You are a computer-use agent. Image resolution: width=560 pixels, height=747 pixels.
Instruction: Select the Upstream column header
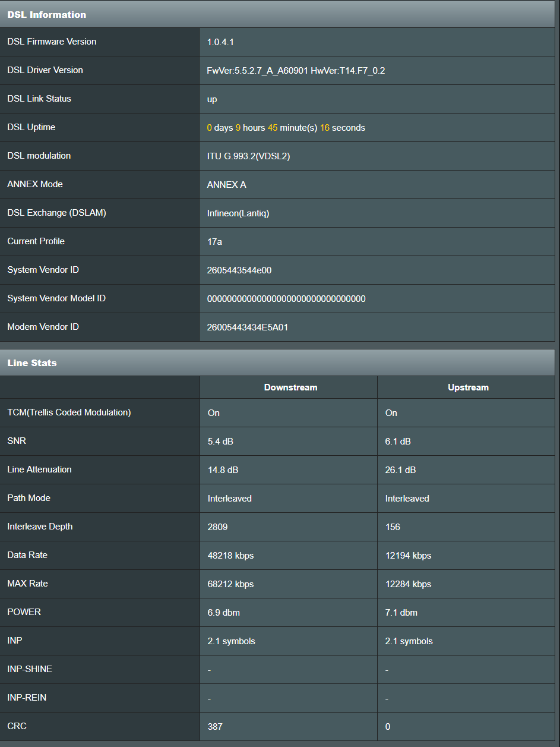(x=468, y=387)
